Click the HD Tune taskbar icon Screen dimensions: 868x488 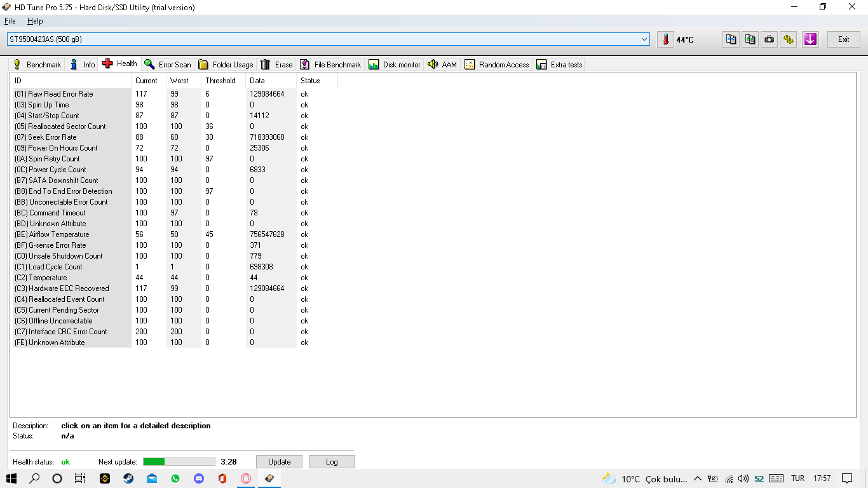[269, 478]
